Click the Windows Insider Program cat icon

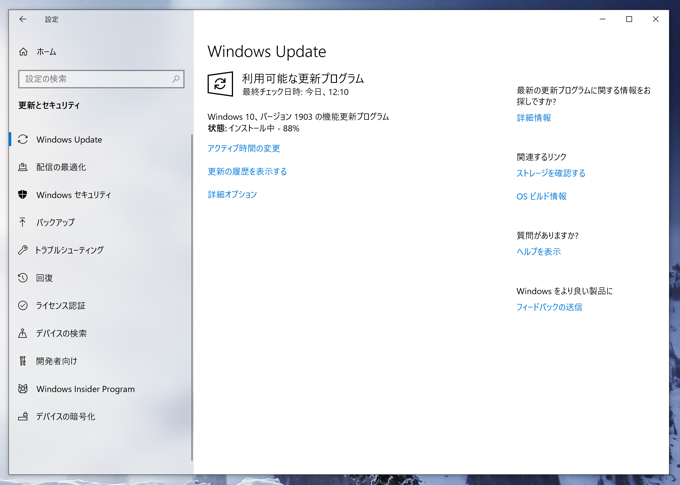click(23, 389)
